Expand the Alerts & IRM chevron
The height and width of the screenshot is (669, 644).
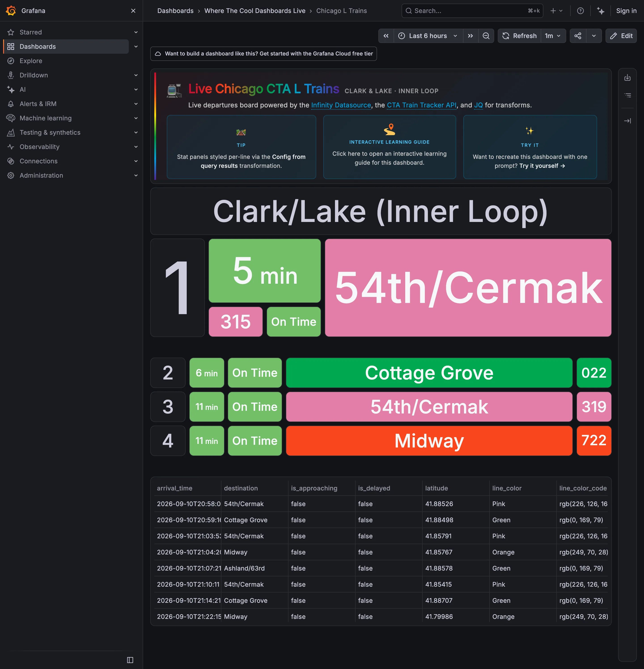click(x=136, y=104)
